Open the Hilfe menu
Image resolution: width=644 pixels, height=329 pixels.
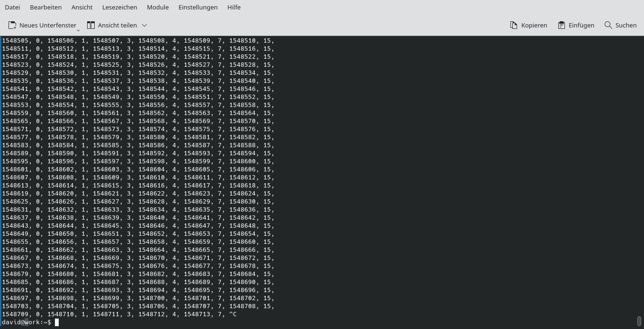tap(233, 7)
